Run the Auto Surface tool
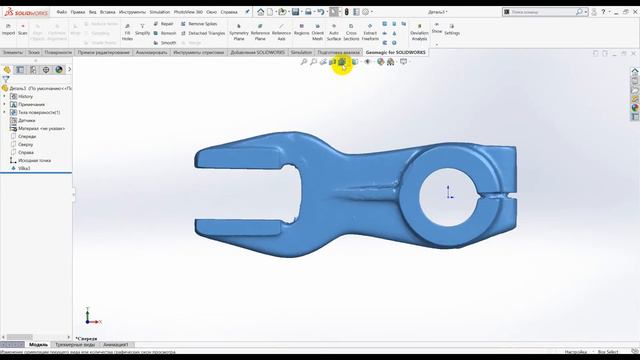Screen dimensions: 640x360 333,32
